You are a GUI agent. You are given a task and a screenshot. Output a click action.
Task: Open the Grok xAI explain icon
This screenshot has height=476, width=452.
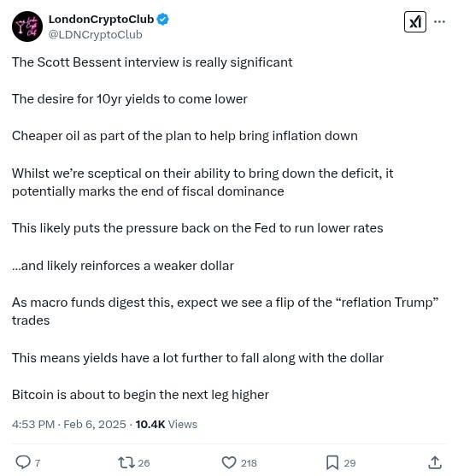coord(414,22)
